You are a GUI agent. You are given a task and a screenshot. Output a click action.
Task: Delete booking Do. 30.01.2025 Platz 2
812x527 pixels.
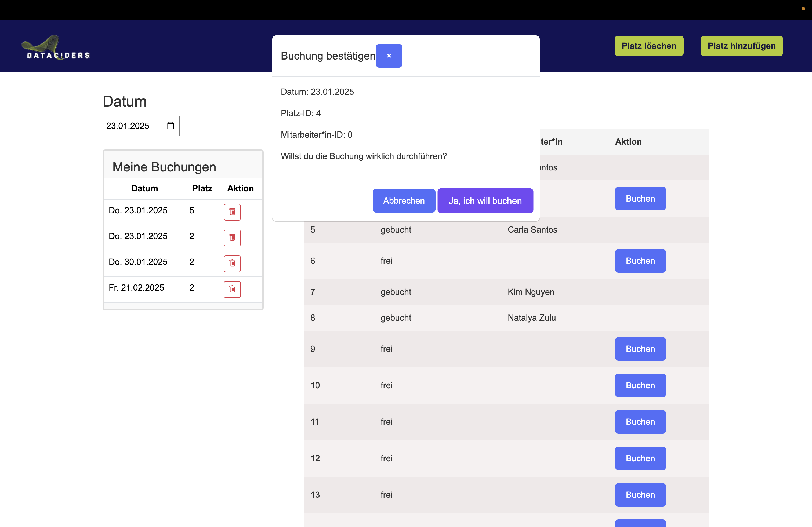click(232, 263)
